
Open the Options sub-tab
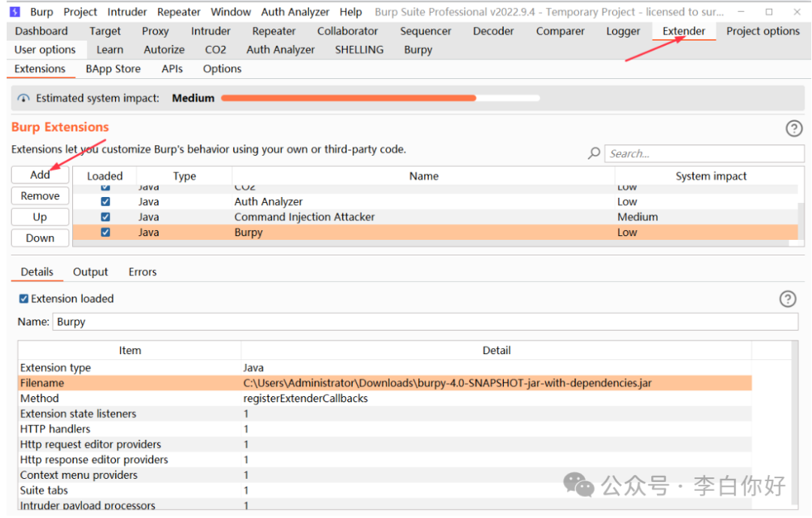222,69
